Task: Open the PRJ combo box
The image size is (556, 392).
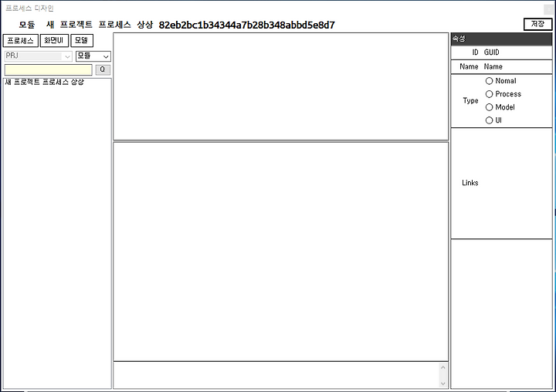Action: click(x=39, y=56)
